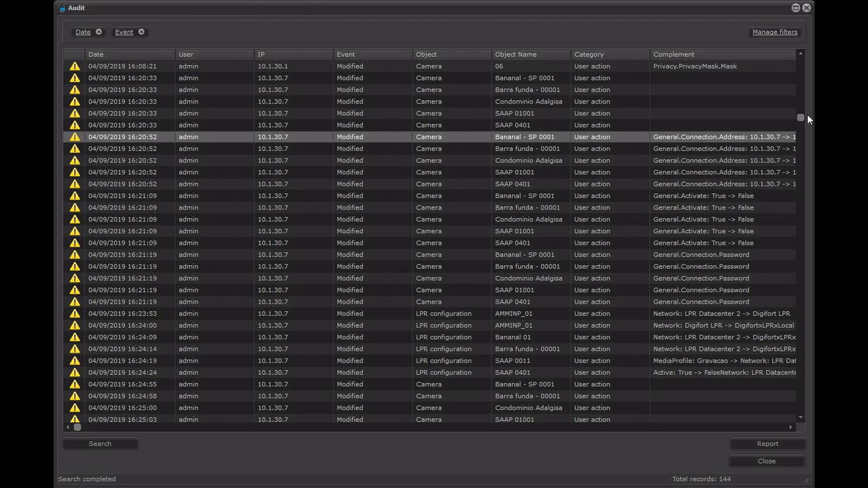Screen dimensions: 868x488
Task: Click the Complement column header
Action: (723, 54)
